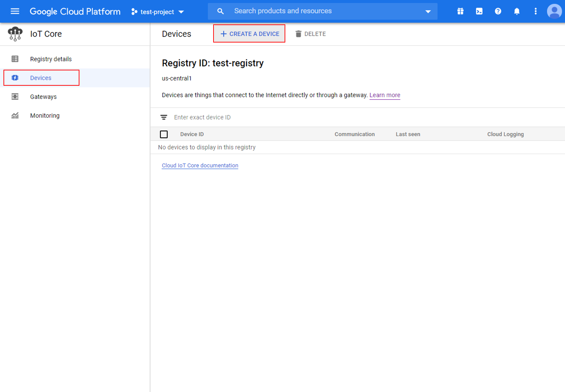Viewport: 565px width, 392px height.
Task: Click the Registry details list icon
Action: (x=15, y=59)
